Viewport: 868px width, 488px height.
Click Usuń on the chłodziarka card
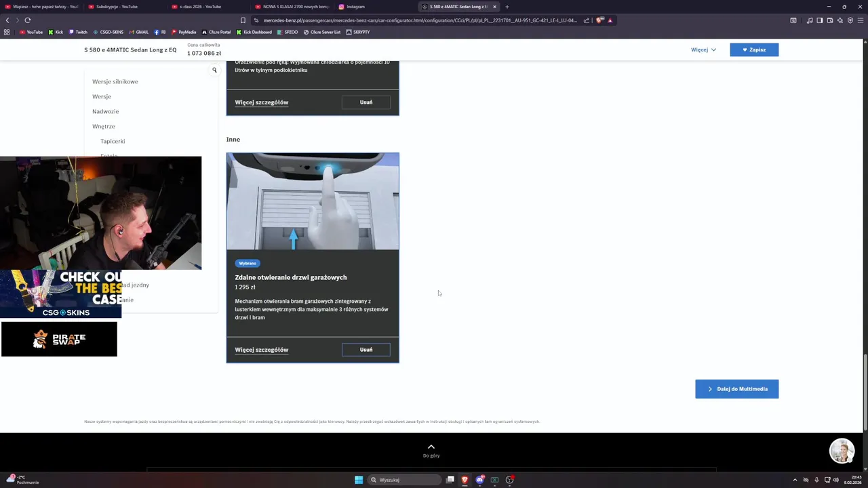pos(366,102)
